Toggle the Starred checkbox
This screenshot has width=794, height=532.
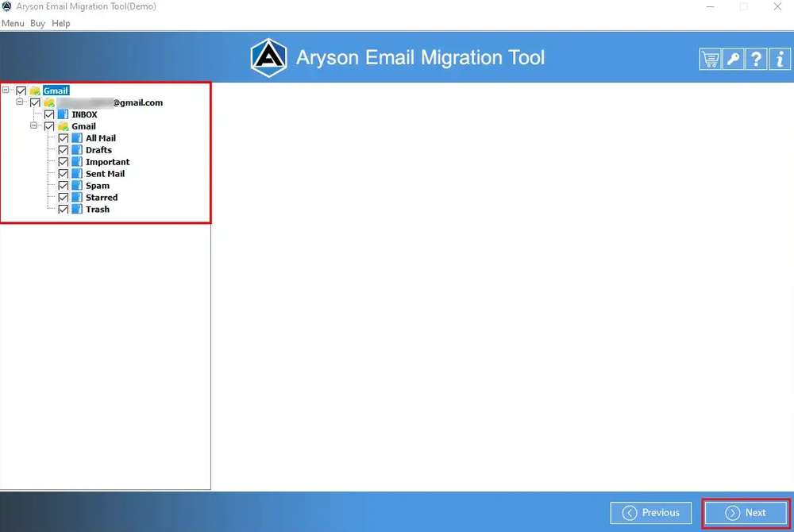(x=64, y=198)
